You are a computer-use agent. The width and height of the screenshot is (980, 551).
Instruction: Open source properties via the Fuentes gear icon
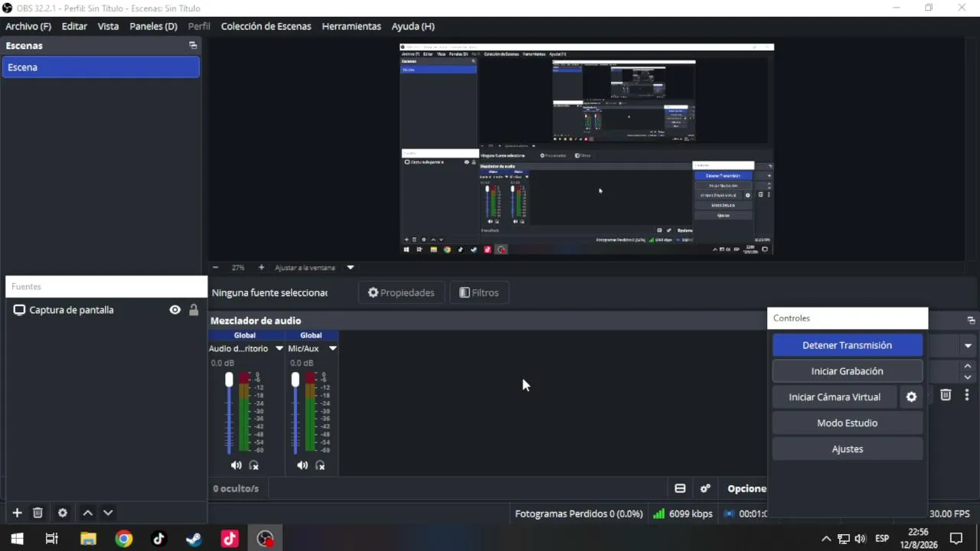(x=63, y=513)
